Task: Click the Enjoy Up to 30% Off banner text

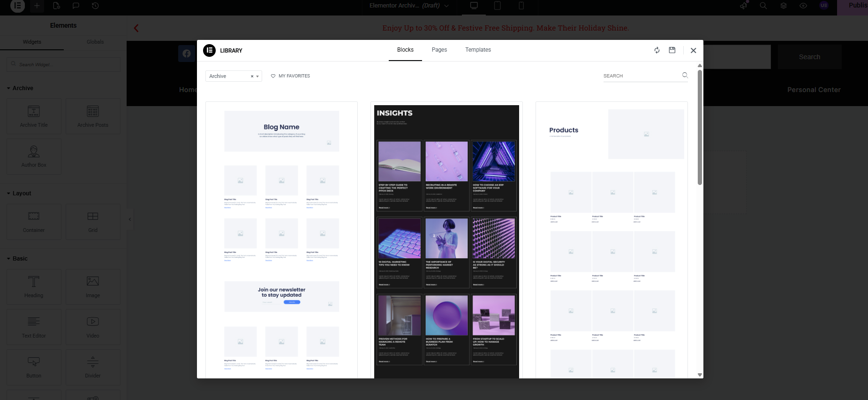Action: pos(506,28)
